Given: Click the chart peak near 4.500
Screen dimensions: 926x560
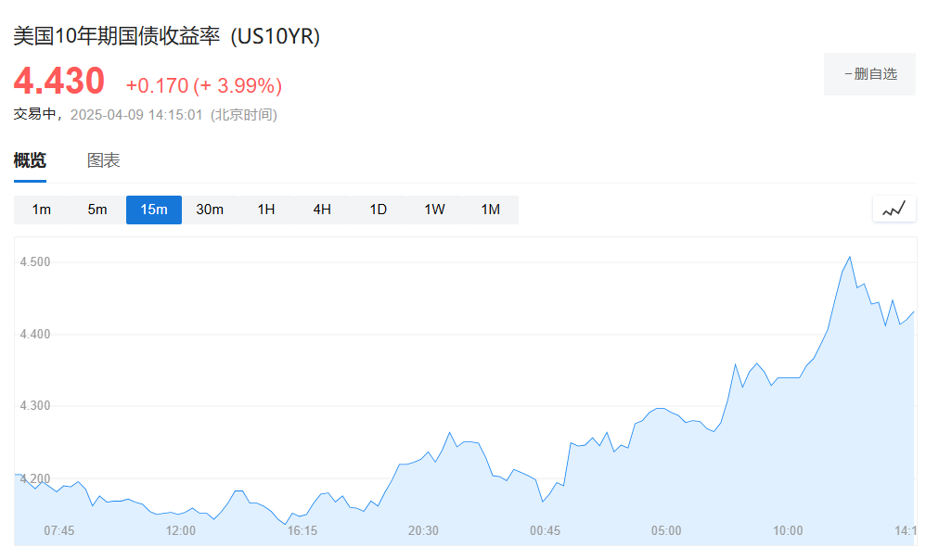Looking at the screenshot, I should pyautogui.click(x=850, y=257).
